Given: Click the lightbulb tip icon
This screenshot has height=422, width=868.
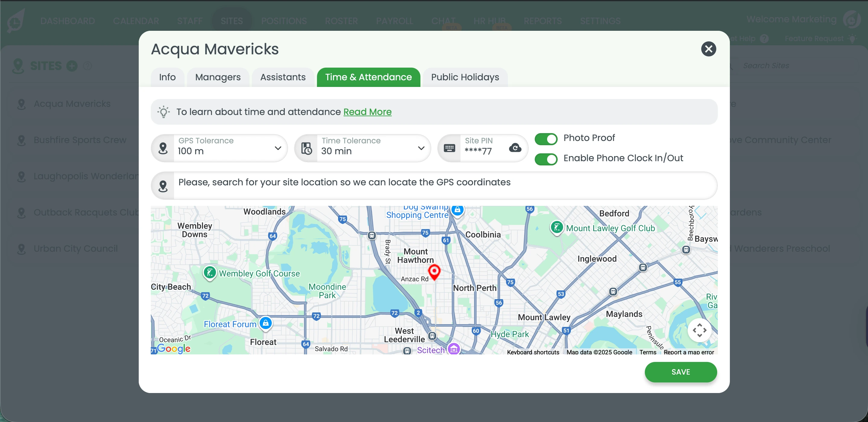Looking at the screenshot, I should 163,112.
